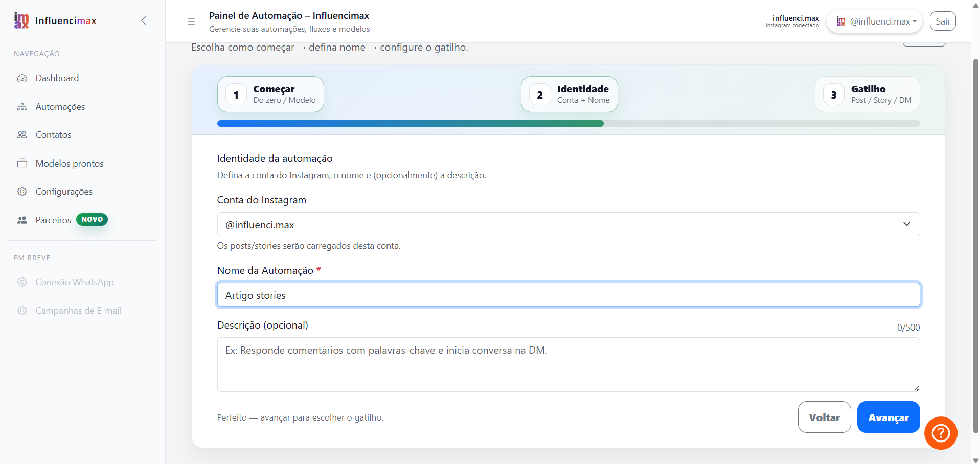Viewport: 980px width, 464px height.
Task: Click the Parceiros group icon
Action: tap(22, 220)
